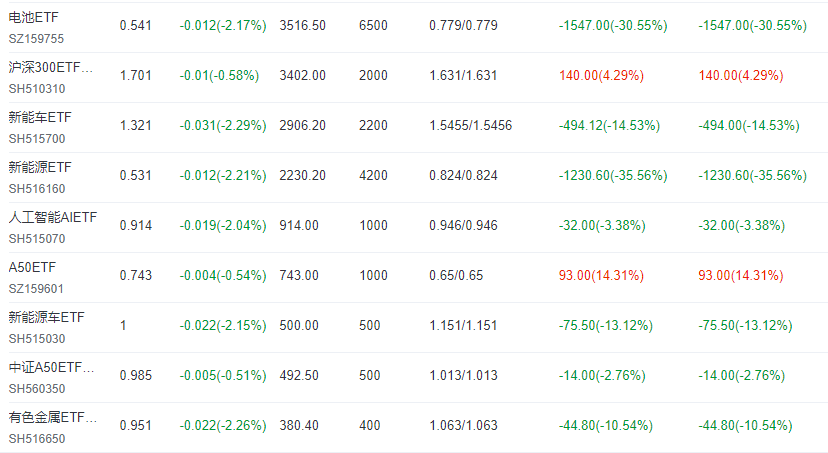Screen dimensions: 828x453
Task: Select cost price 0.779/0.779
Action: tap(463, 25)
